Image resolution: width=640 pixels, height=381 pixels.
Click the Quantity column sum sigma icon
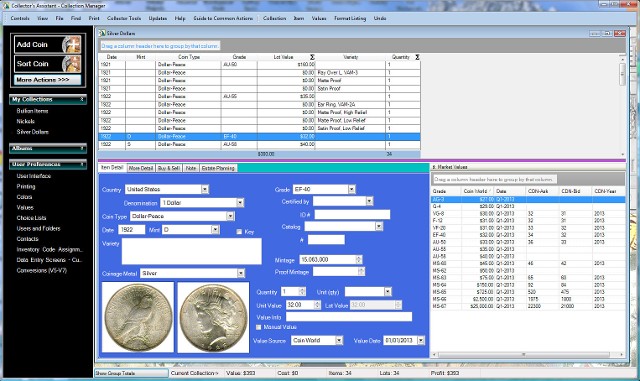(417, 57)
